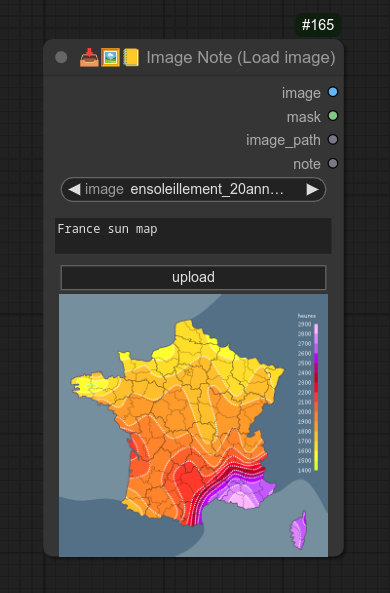Click the image_path output socket
Viewport: 390px width, 593px height.
pos(333,140)
